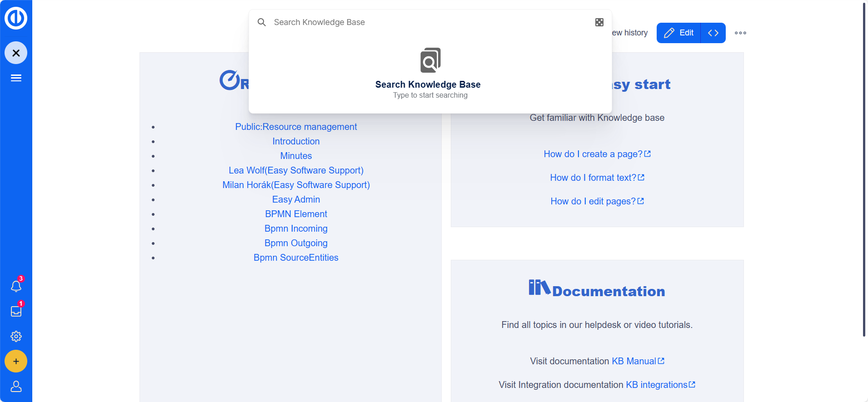Open the BPMN Element page link
The width and height of the screenshot is (868, 402).
pyautogui.click(x=296, y=214)
